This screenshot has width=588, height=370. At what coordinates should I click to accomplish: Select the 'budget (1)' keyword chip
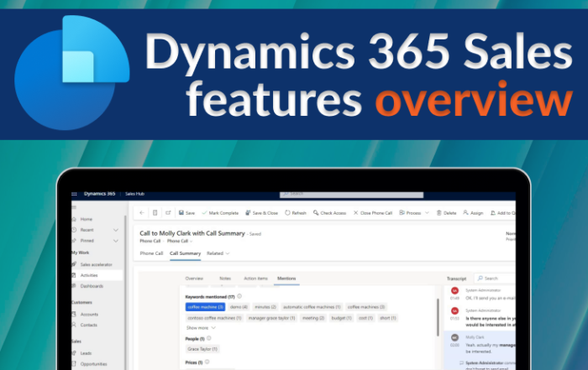pyautogui.click(x=341, y=318)
